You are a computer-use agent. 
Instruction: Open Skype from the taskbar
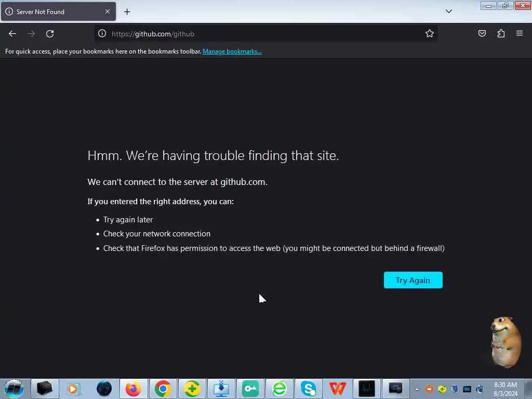click(x=308, y=389)
